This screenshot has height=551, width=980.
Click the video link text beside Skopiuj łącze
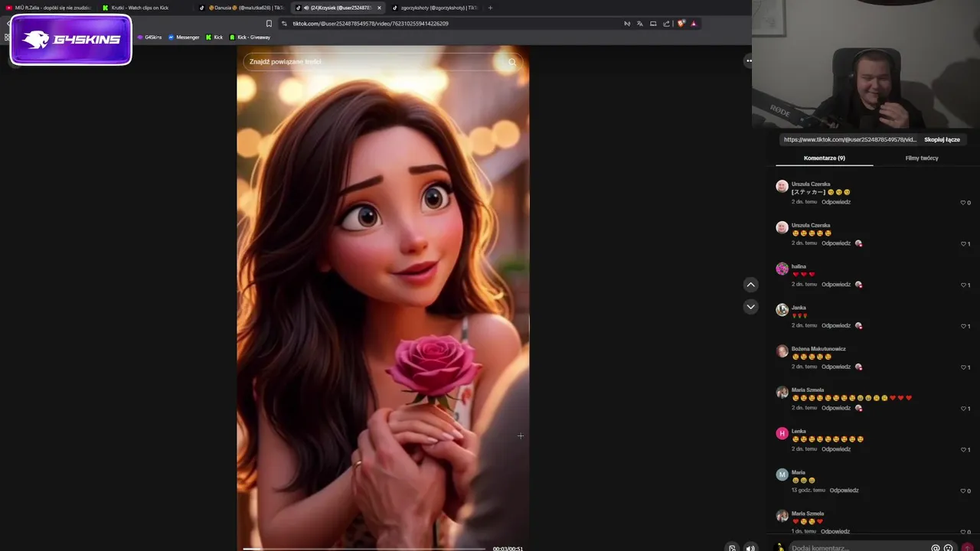pos(850,140)
